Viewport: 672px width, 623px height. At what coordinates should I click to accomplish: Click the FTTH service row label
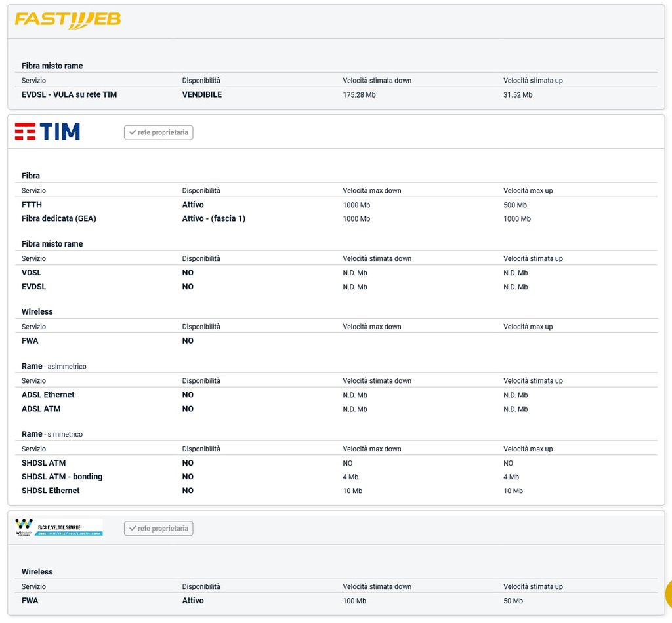31,205
